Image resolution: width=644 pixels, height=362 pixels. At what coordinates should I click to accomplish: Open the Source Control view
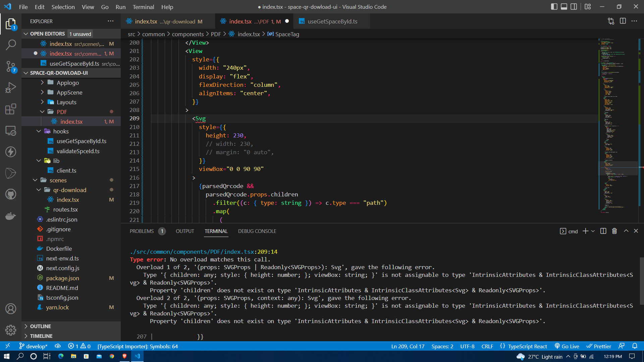tap(11, 66)
